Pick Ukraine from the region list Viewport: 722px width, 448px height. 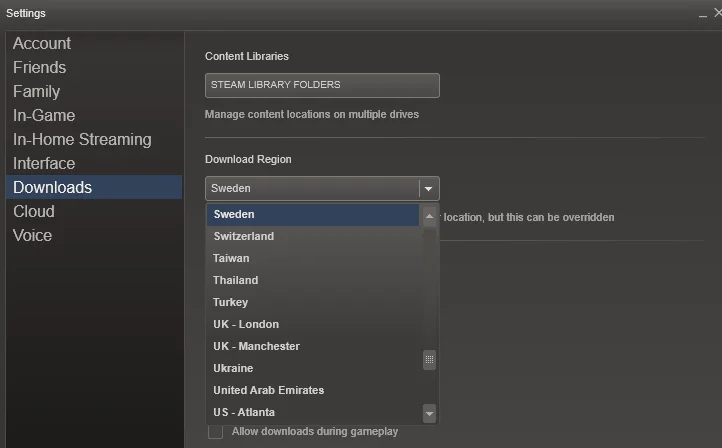click(x=313, y=368)
